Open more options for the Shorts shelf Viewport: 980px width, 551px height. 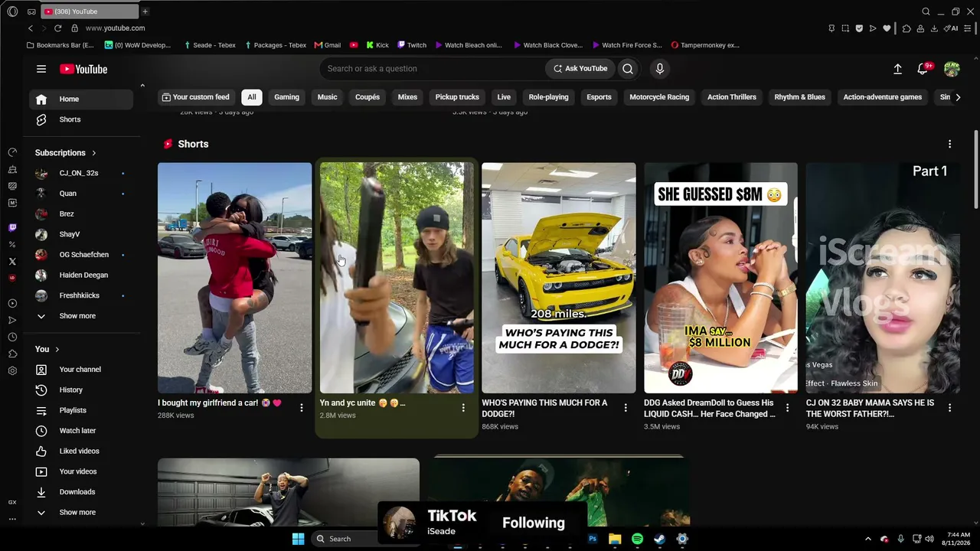click(x=949, y=144)
